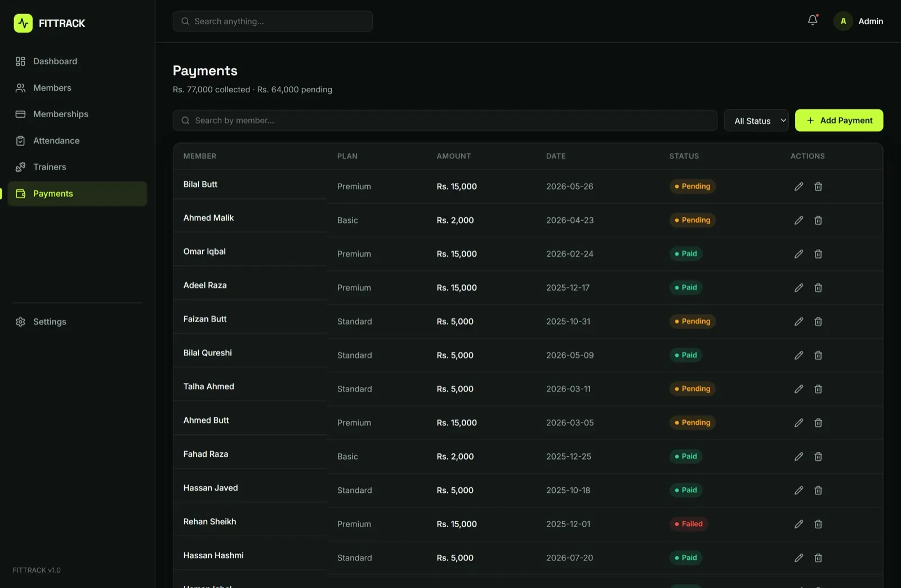Click the date 2025-12-17
Screen dimensions: 901x588
click(x=568, y=288)
